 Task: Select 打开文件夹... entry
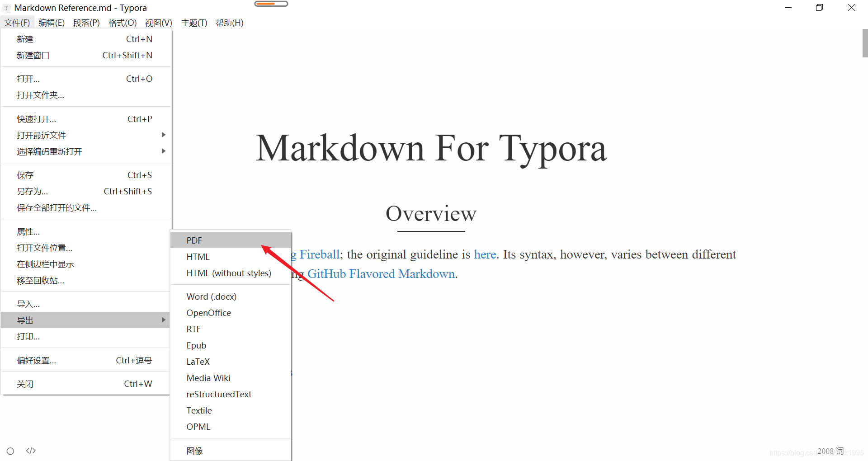click(x=86, y=95)
